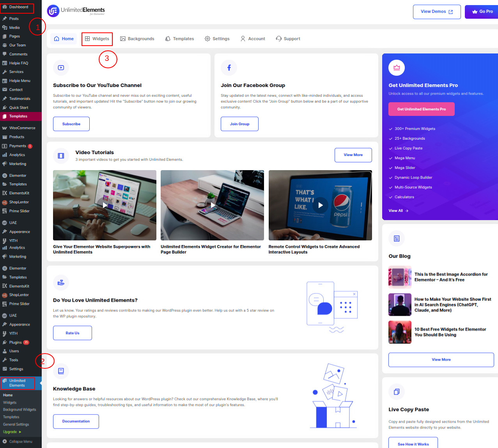Click the View Demos button
498x448 pixels.
437,12
